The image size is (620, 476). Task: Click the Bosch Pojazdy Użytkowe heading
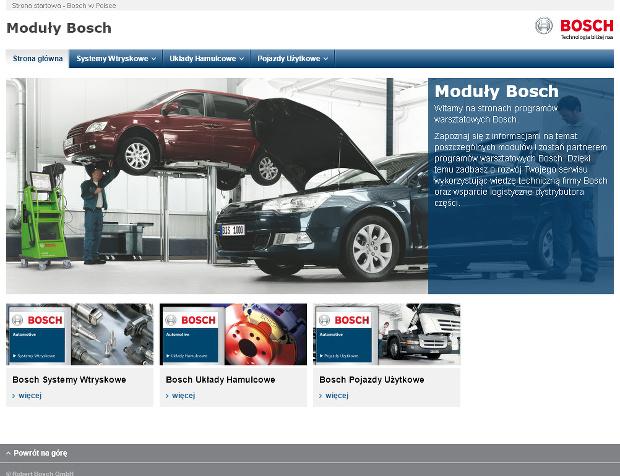click(x=372, y=380)
